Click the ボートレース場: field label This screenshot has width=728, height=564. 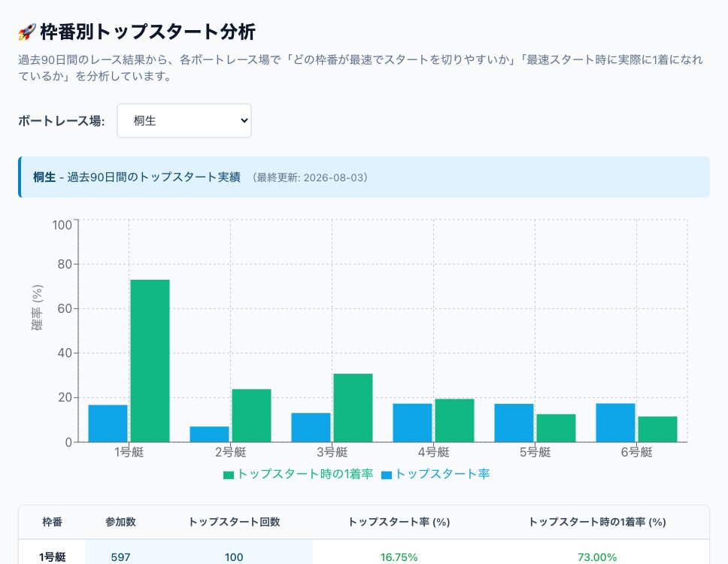click(x=61, y=121)
